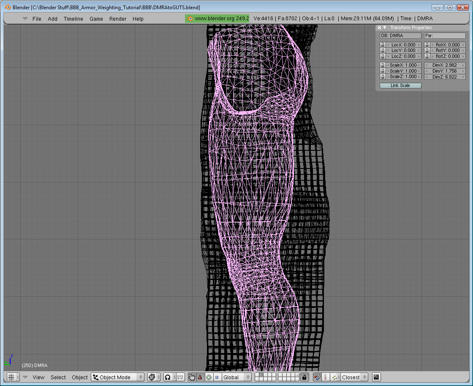Click the OB: DMRA name field
This screenshot has width=473, height=386.
[400, 35]
